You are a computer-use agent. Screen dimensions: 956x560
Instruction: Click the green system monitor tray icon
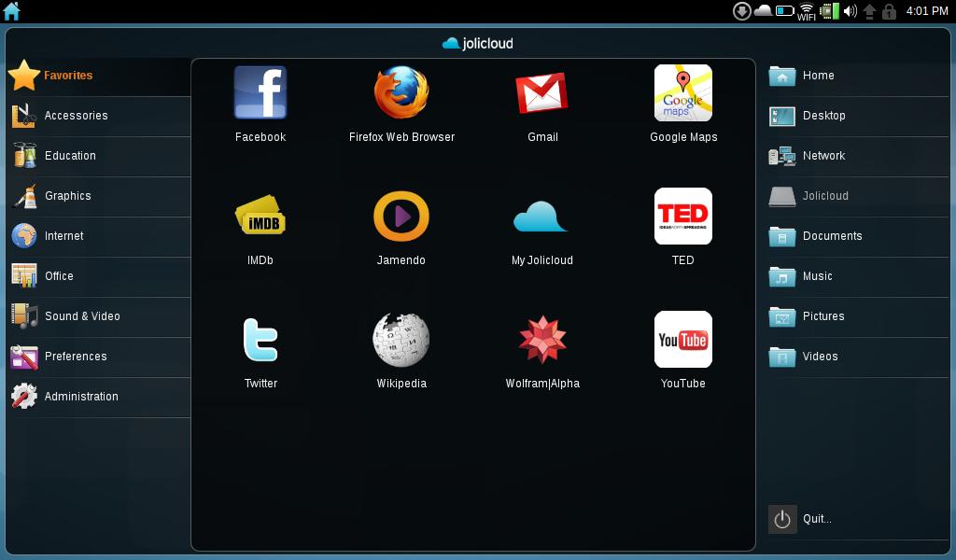point(829,11)
